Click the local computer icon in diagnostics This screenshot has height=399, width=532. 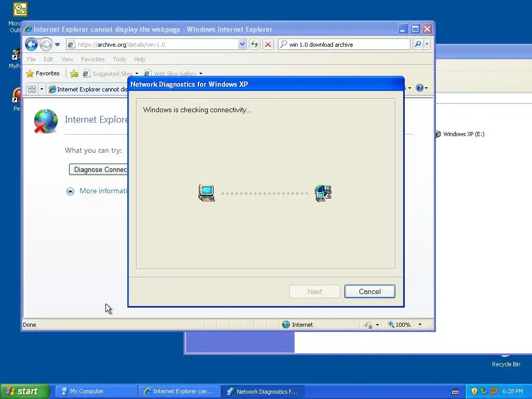(207, 193)
